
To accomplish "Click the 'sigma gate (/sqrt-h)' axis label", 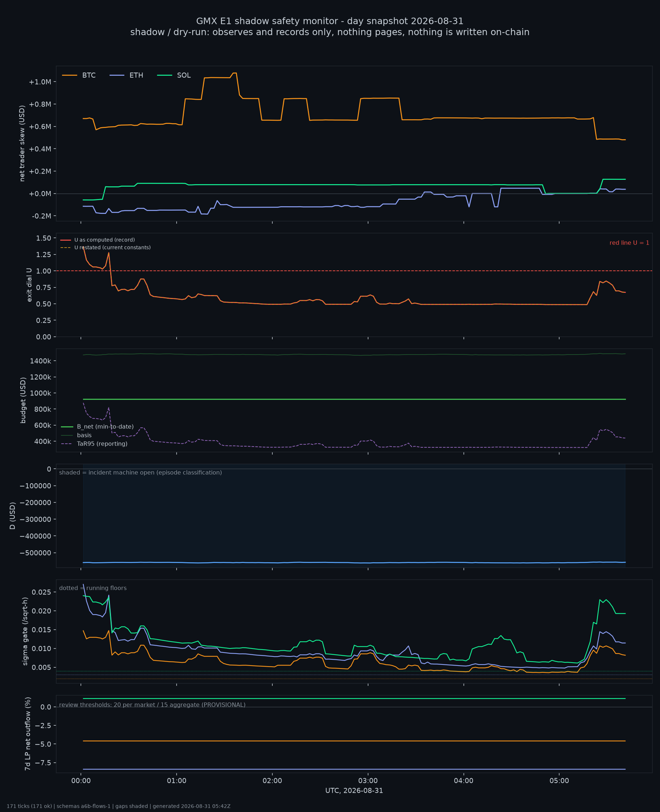I will (25, 631).
